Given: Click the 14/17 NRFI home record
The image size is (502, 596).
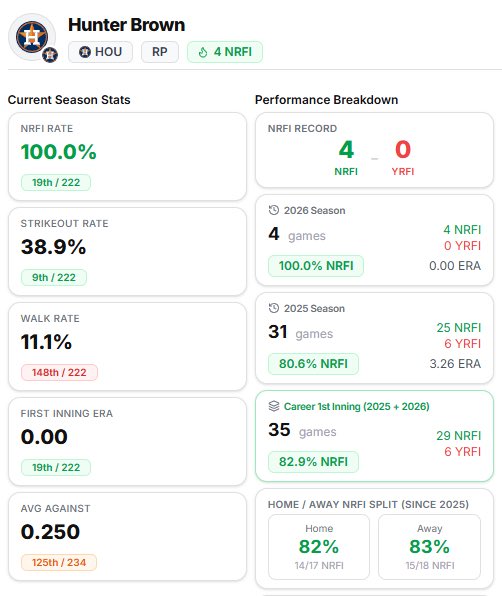Looking at the screenshot, I should coord(319,566).
